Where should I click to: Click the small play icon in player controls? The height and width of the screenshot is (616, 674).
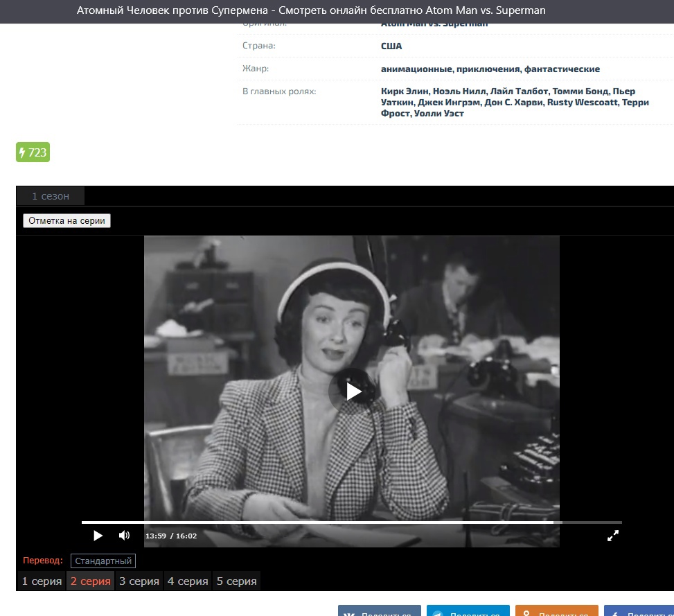pyautogui.click(x=98, y=536)
